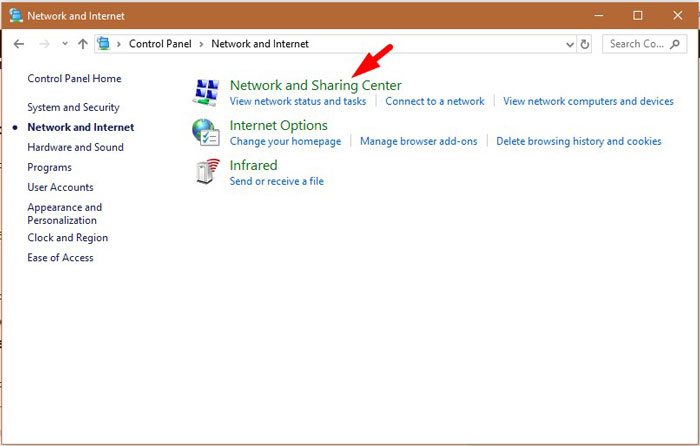This screenshot has width=700, height=446.
Task: Select Network and Internet in sidebar
Action: click(x=81, y=127)
